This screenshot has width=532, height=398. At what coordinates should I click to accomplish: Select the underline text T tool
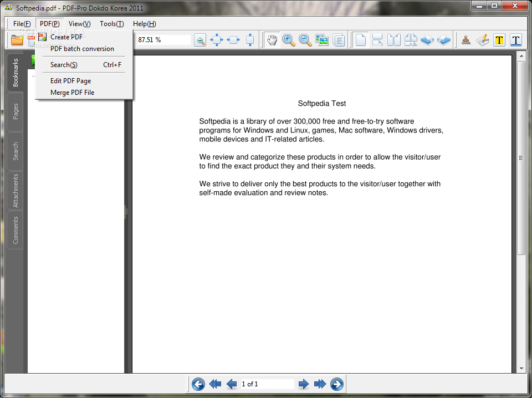point(516,40)
